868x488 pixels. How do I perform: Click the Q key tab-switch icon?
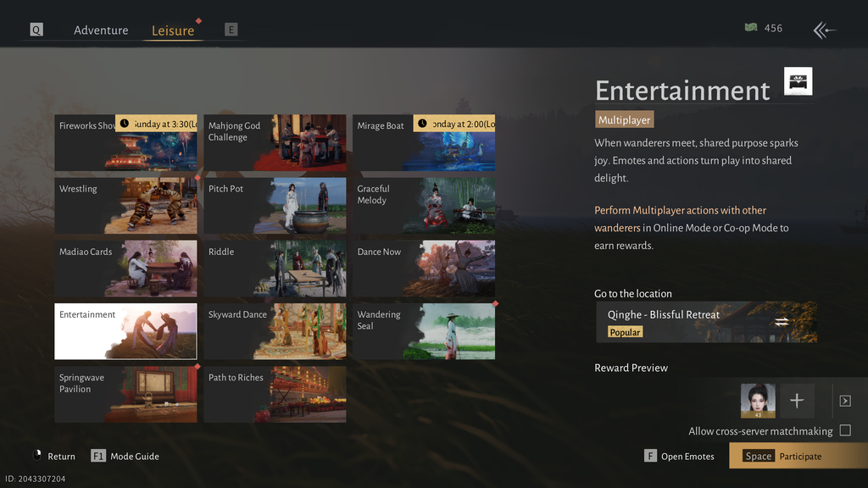[36, 30]
